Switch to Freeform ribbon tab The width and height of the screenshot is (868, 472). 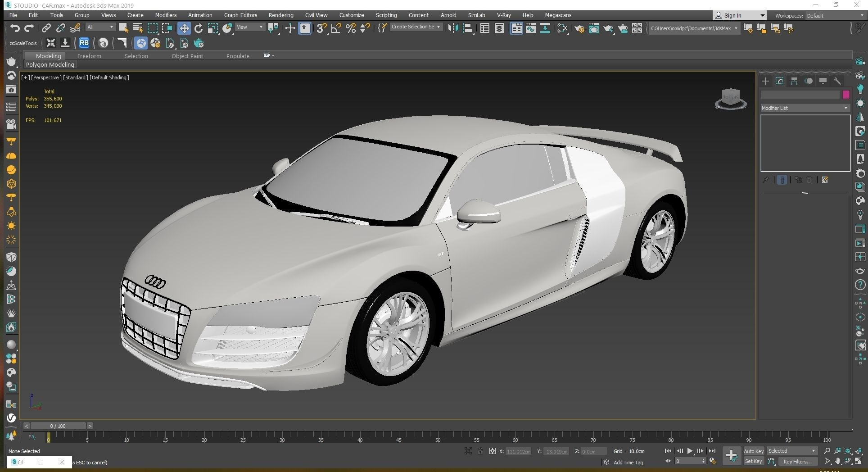click(x=89, y=56)
